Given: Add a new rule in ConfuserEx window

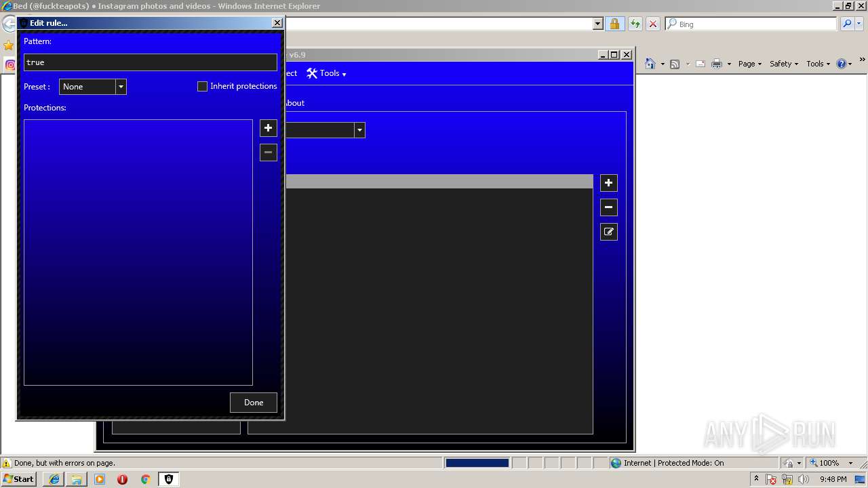Looking at the screenshot, I should tap(609, 183).
